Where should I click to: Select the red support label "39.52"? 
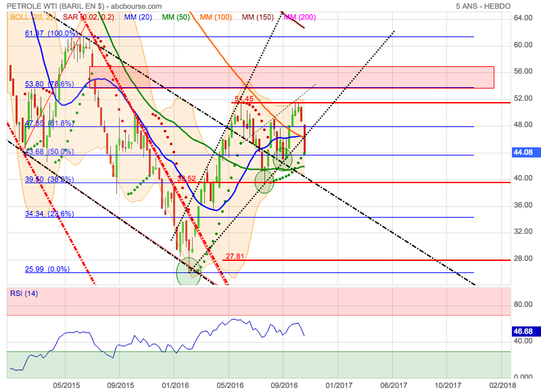pyautogui.click(x=187, y=178)
